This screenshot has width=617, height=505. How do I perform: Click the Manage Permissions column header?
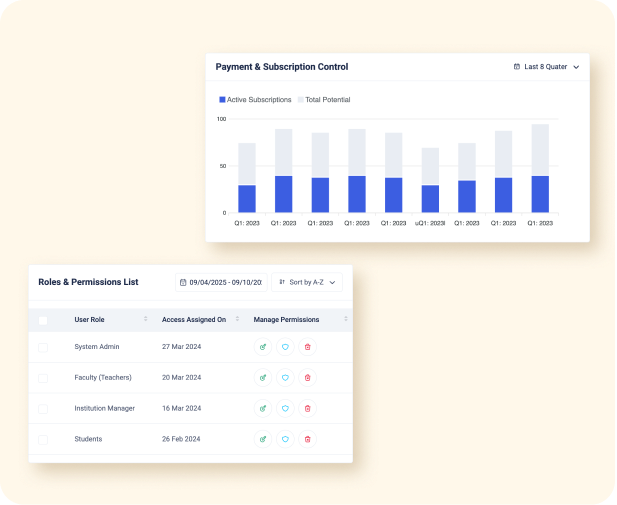coord(287,320)
